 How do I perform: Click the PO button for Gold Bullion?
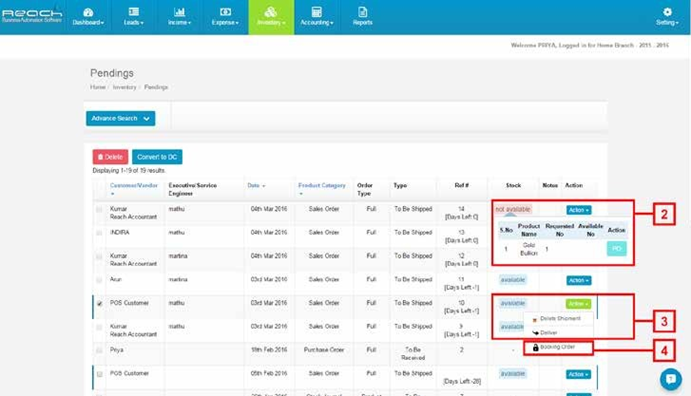click(617, 249)
